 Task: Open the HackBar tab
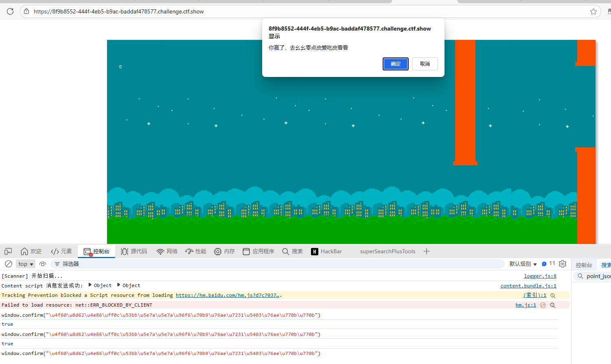coord(326,252)
